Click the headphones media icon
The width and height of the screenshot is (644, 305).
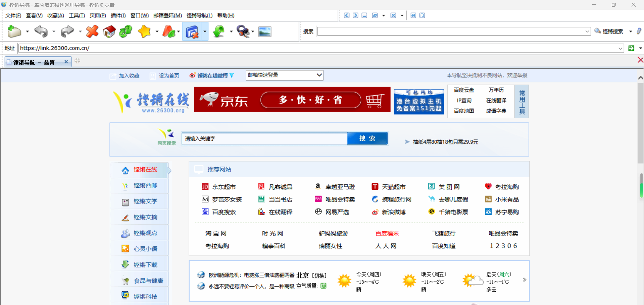[243, 32]
